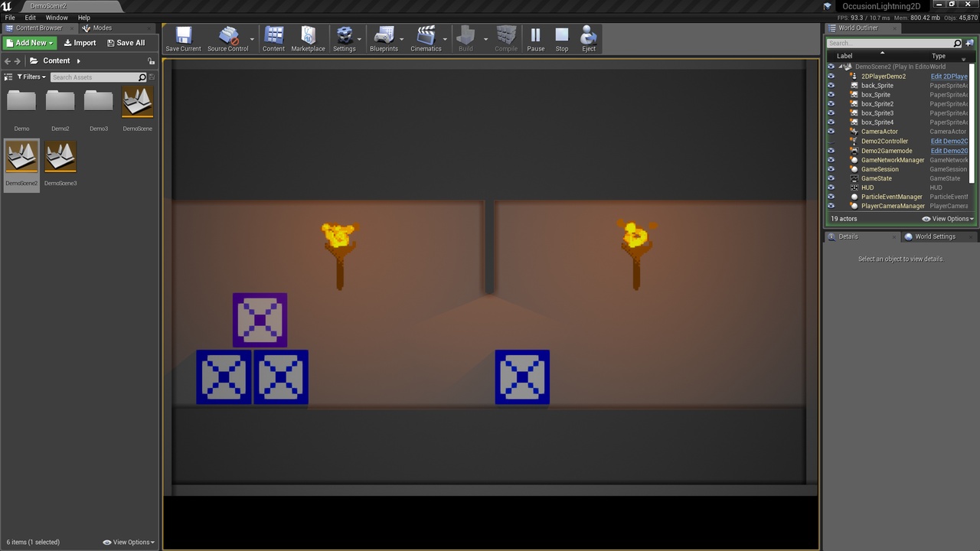The image size is (980, 551).
Task: Click the World Outliner search magnifier
Action: 957,44
